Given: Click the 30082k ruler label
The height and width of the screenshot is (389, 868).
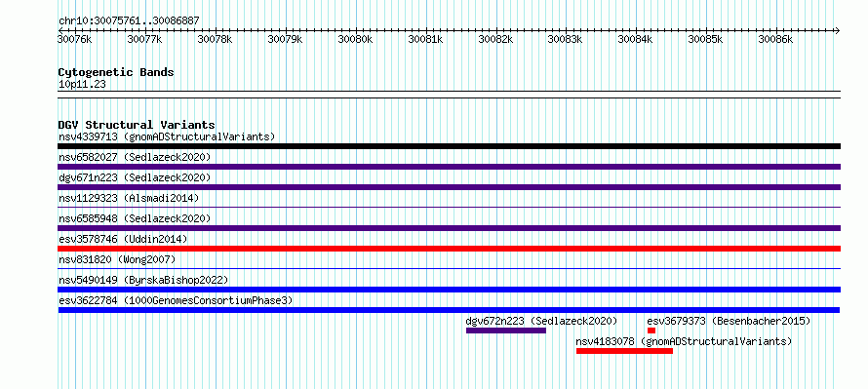Looking at the screenshot, I should click(x=495, y=39).
